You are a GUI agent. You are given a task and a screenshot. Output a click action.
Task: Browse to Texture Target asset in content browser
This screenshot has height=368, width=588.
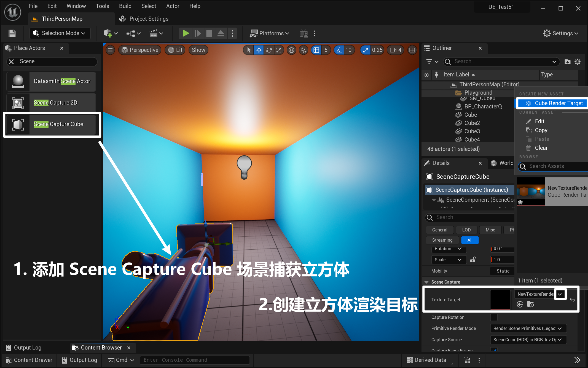pyautogui.click(x=531, y=304)
